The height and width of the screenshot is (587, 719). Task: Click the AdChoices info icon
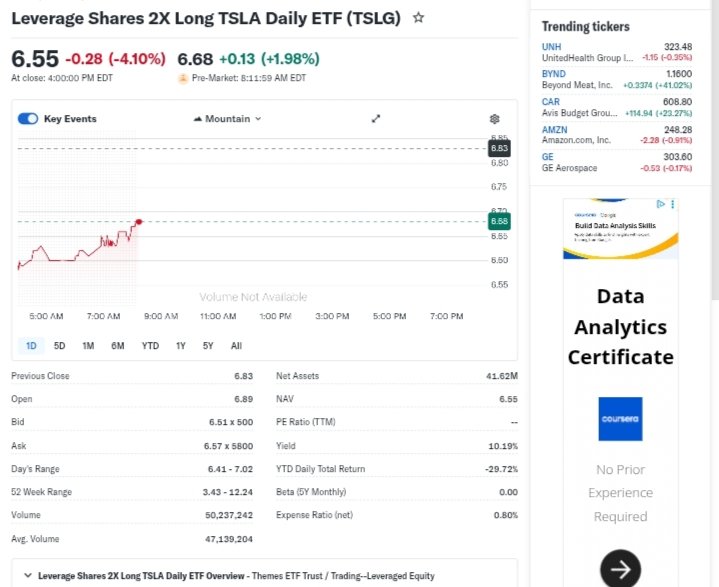660,204
